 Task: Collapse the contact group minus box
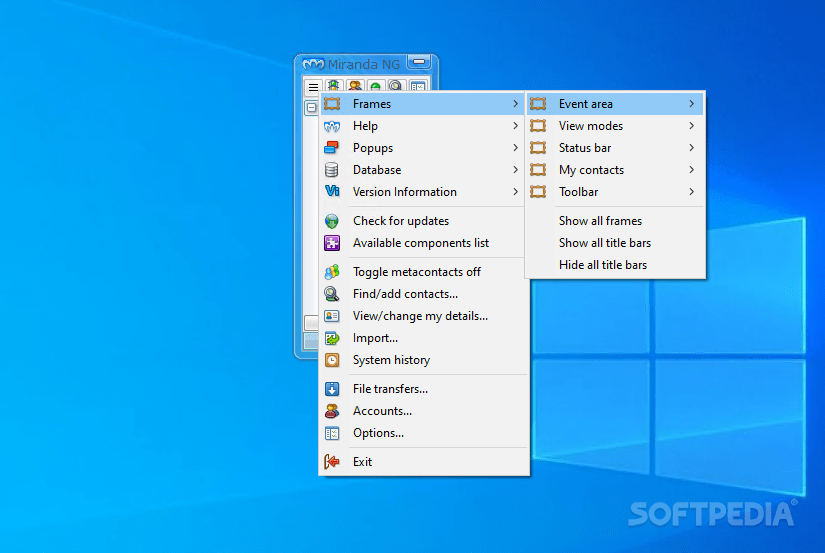pyautogui.click(x=311, y=107)
